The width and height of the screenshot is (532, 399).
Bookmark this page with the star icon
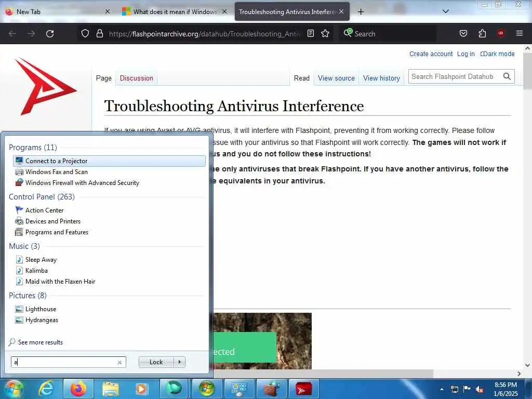(325, 33)
